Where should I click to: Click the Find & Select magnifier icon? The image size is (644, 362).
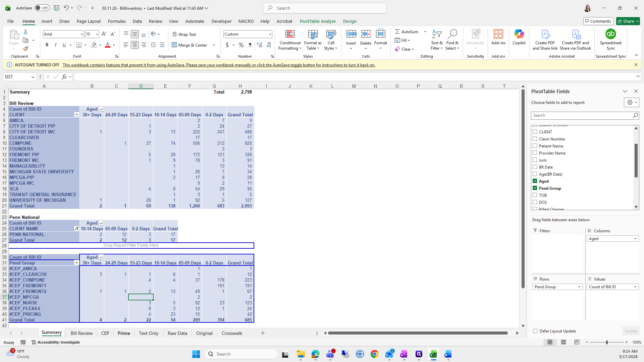pyautogui.click(x=452, y=34)
